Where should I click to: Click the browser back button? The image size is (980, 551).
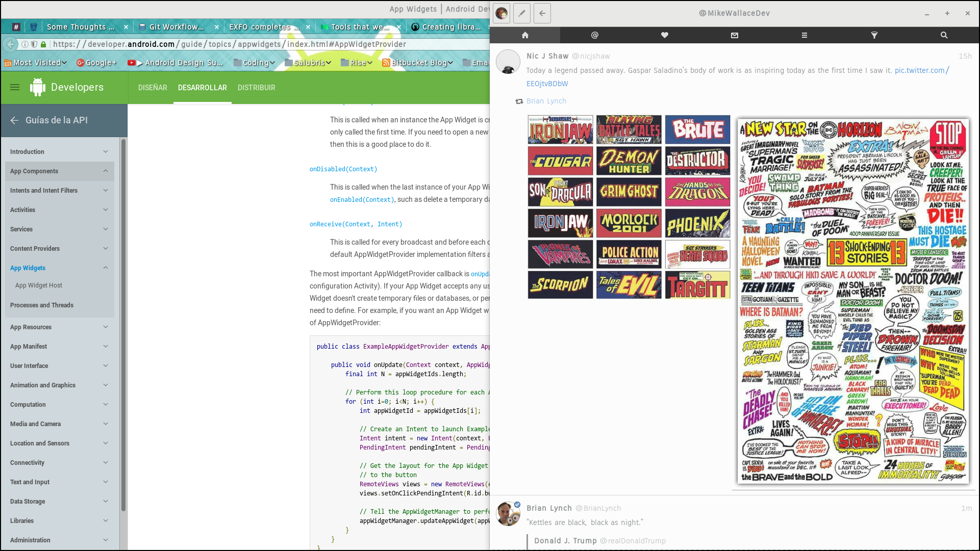coord(10,44)
